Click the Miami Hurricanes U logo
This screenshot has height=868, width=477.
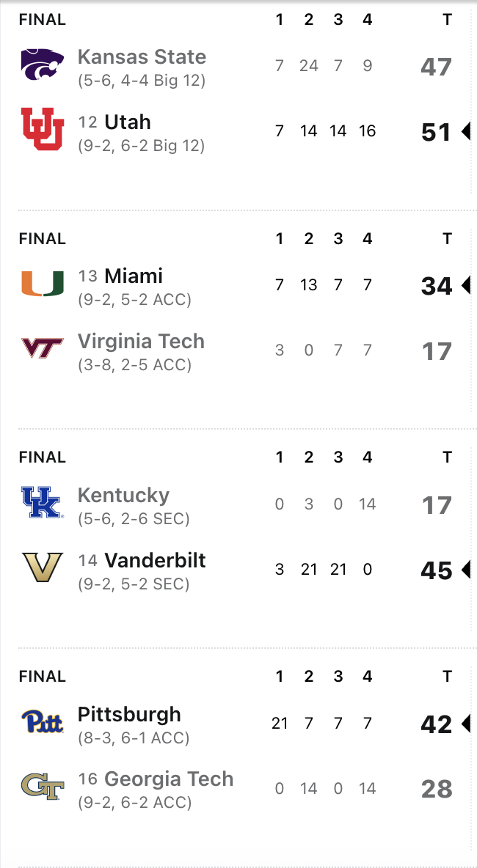coord(42,284)
